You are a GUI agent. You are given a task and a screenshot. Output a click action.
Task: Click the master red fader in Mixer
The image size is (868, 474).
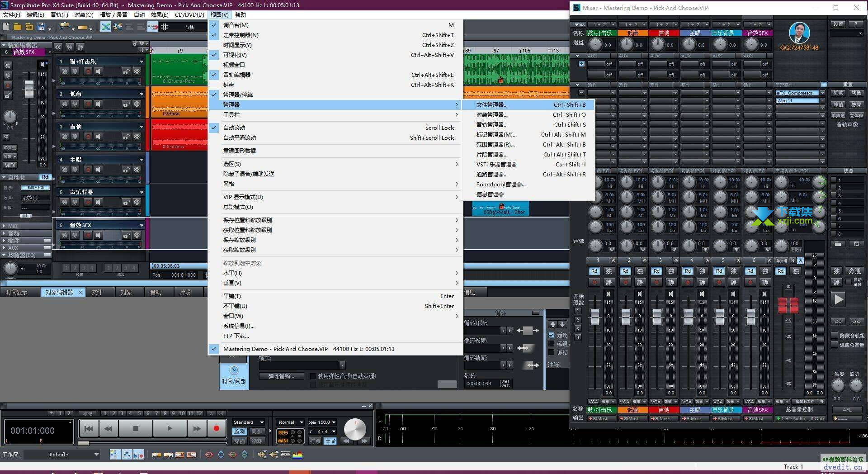coord(788,305)
